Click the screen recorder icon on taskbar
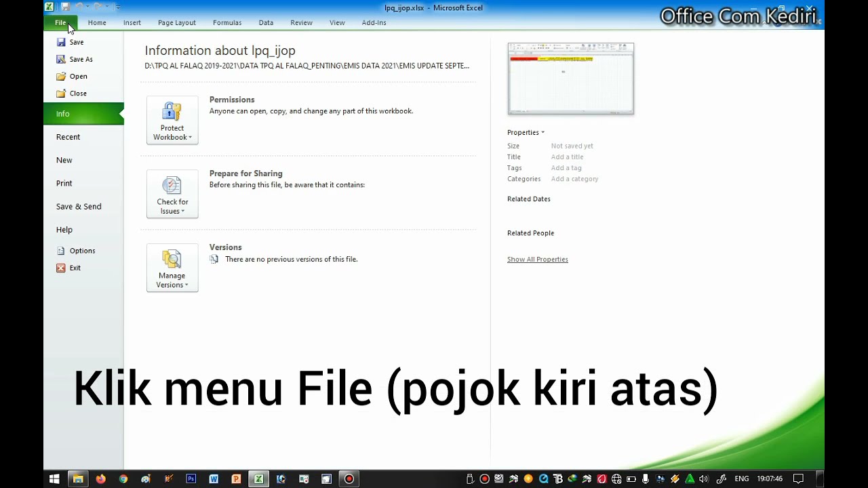Viewport: 868px width, 488px height. 349,479
